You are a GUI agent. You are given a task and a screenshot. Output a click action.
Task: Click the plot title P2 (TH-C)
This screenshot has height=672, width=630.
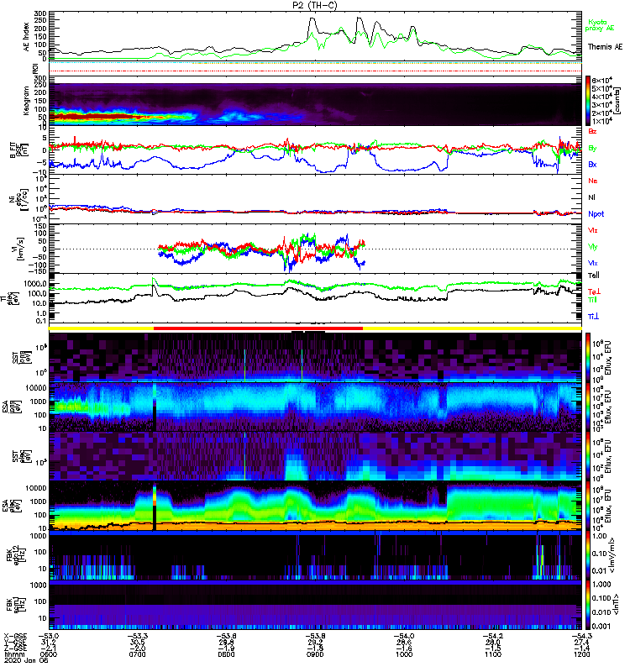pos(315,5)
